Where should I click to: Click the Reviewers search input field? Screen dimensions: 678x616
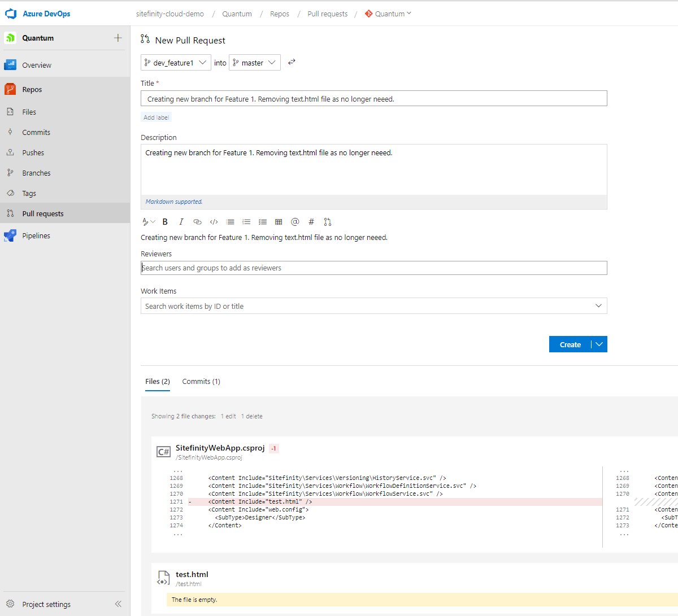point(374,268)
